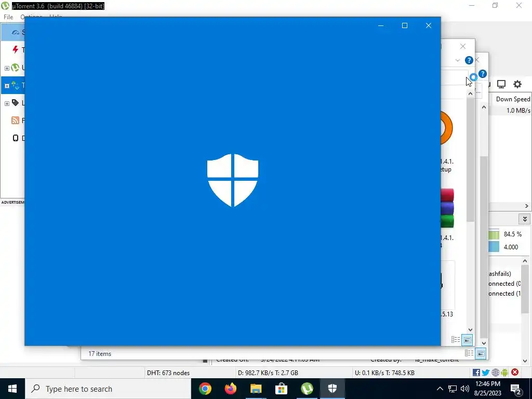Open Help icon of the rear Explorer window
This screenshot has height=399, width=532.
(483, 74)
